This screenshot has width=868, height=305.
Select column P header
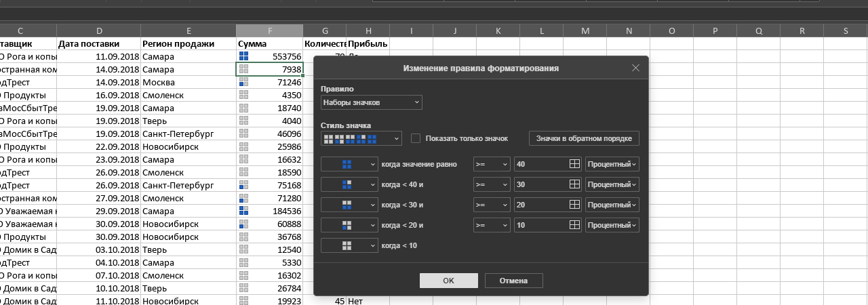pyautogui.click(x=715, y=30)
